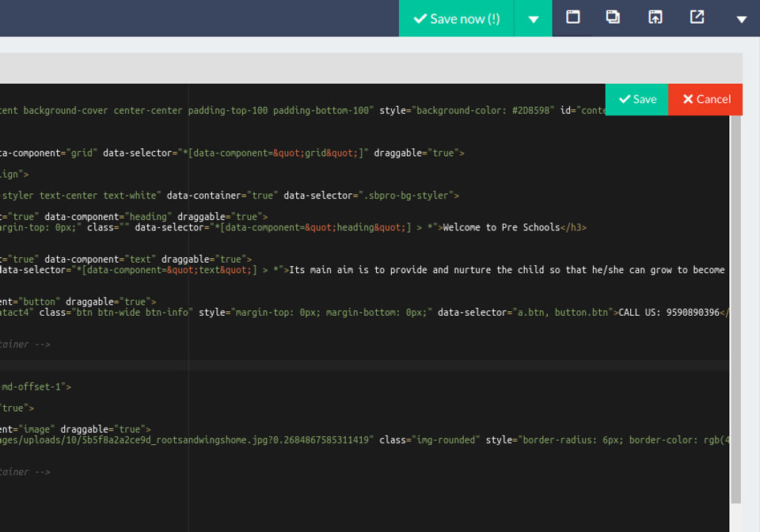Click the color value '#2D8598' in code
The image size is (760, 532).
530,111
